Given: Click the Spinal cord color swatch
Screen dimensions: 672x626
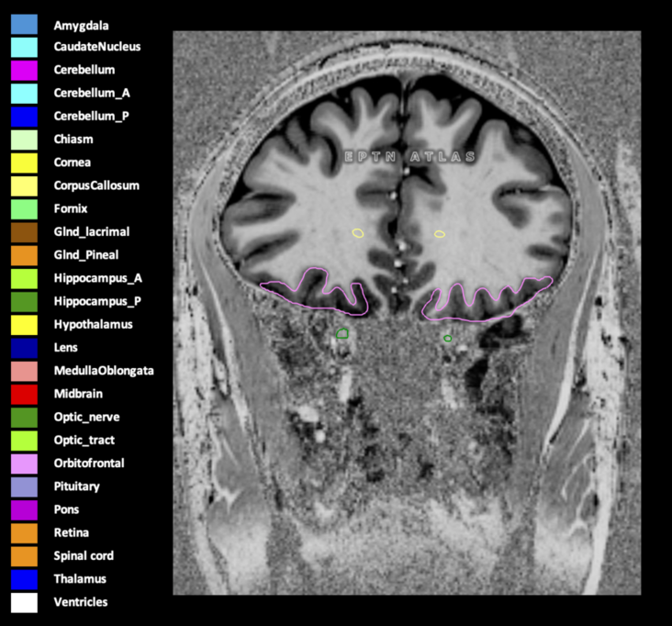Looking at the screenshot, I should (x=24, y=556).
